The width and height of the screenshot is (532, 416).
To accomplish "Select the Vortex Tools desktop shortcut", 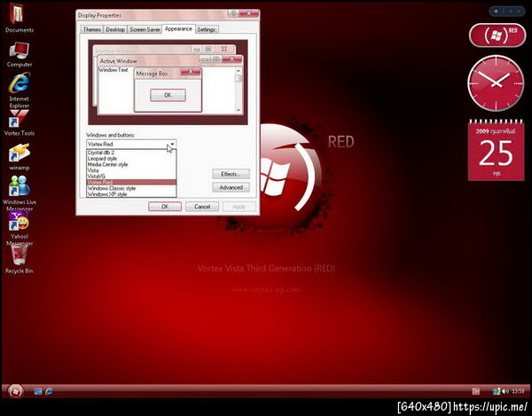I will [19, 122].
